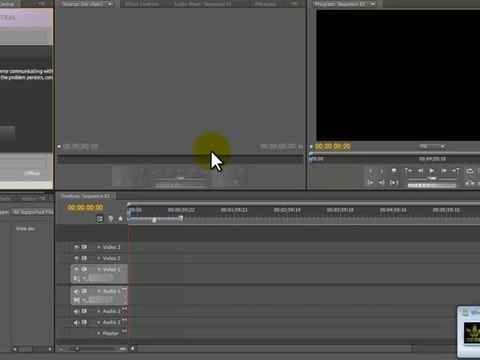Collapse the Audio 1 track

[99, 291]
